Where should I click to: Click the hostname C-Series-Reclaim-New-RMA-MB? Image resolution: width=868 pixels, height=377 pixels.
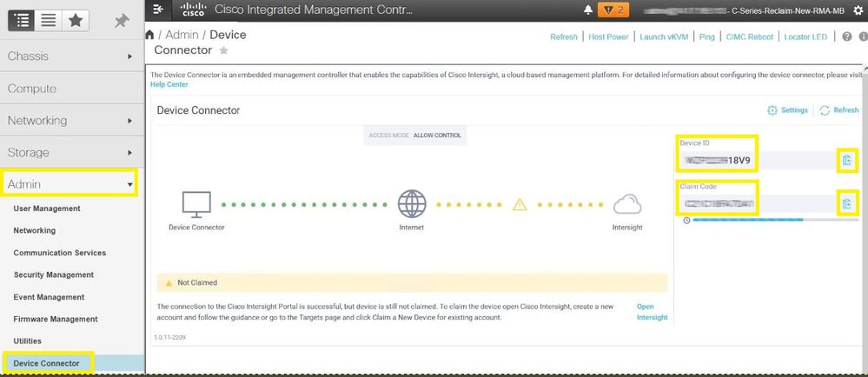788,10
